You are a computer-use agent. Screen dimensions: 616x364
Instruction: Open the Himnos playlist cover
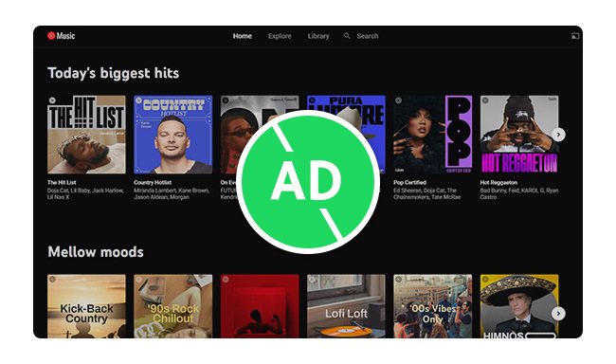[x=519, y=306]
